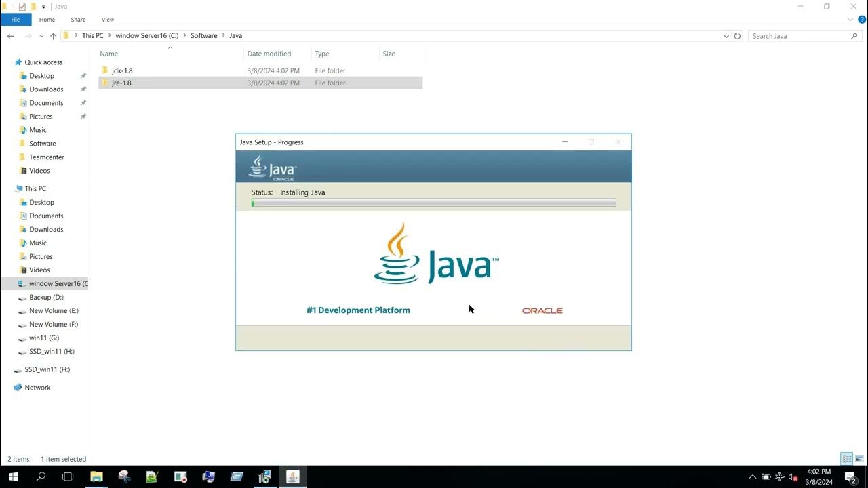The image size is (868, 488).
Task: Click Java breadcrumb in address bar
Action: point(235,36)
